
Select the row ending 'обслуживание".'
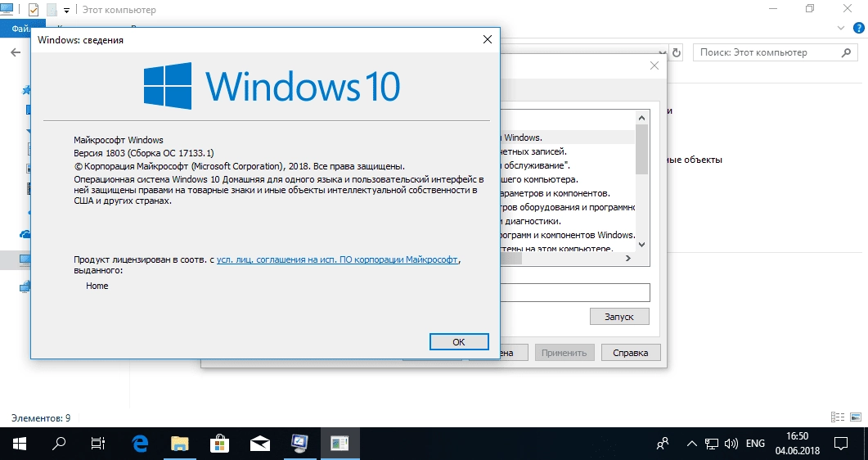(x=568, y=165)
